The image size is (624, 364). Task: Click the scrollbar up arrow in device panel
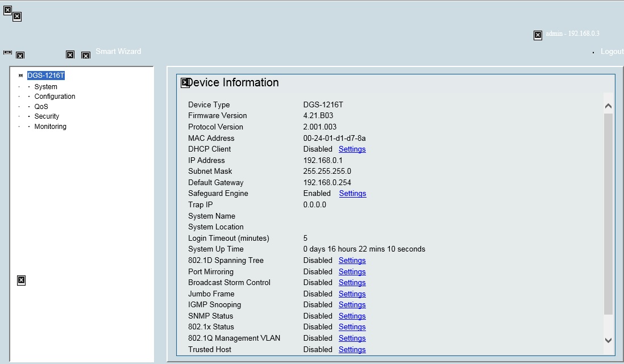(608, 106)
